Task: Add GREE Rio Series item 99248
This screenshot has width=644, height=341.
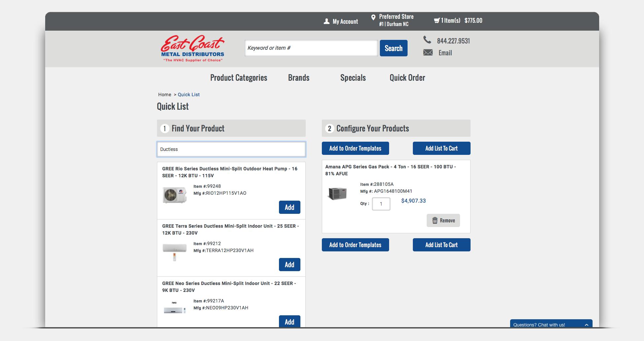Action: point(290,207)
